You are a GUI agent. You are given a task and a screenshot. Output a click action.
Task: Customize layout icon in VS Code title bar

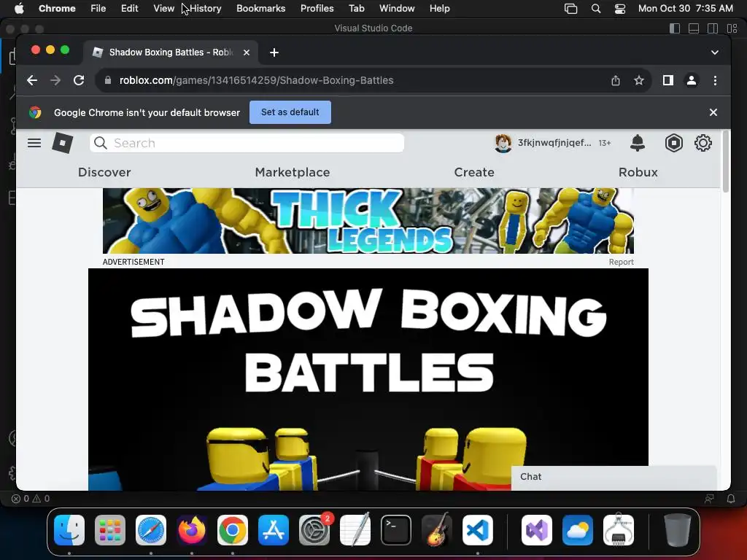point(732,28)
